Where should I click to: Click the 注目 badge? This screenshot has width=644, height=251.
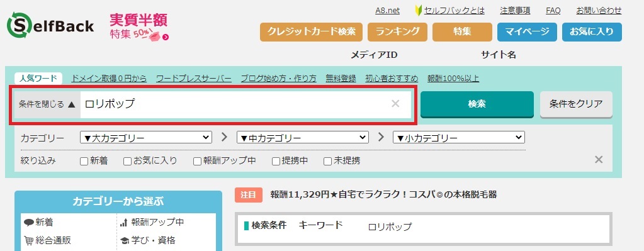(249, 195)
